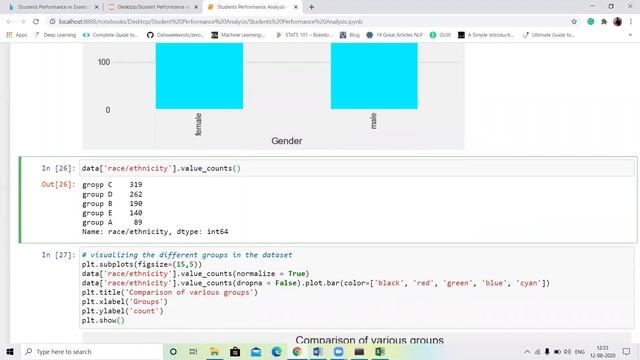This screenshot has height=360, width=640.
Task: Go forward to the next page
Action: [x=22, y=22]
